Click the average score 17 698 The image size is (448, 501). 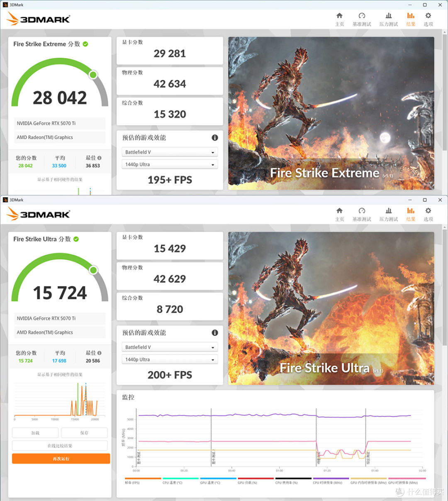59,361
